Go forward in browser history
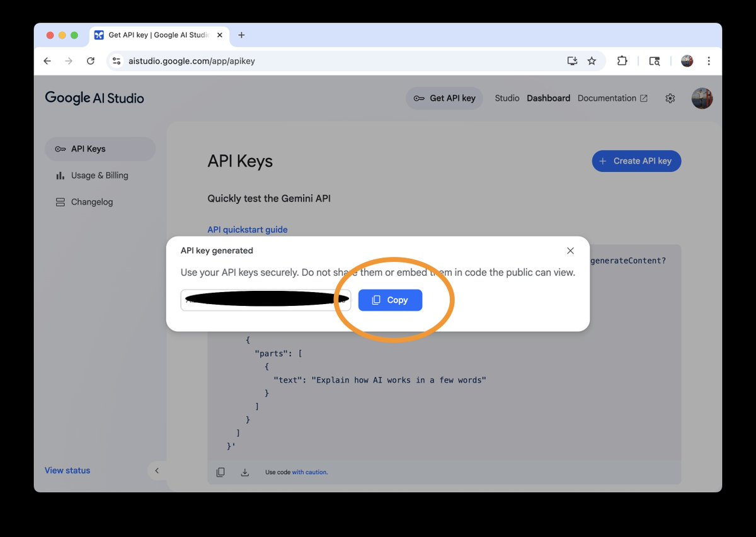This screenshot has height=537, width=756. tap(69, 61)
